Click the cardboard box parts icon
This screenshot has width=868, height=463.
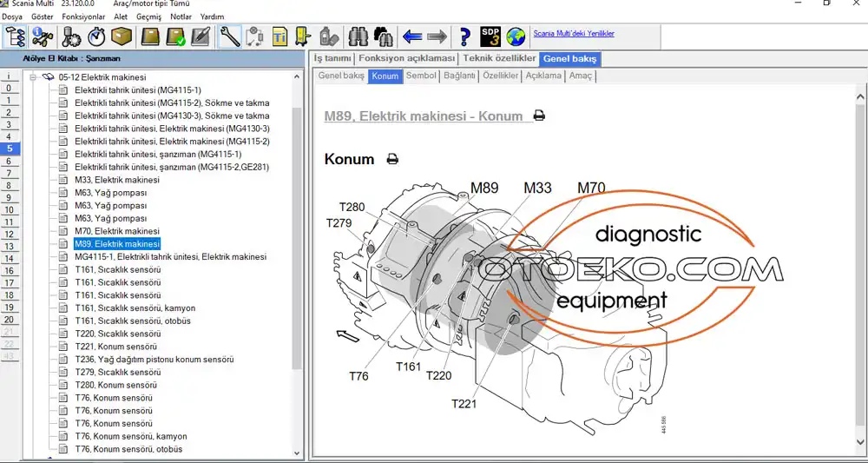click(122, 36)
